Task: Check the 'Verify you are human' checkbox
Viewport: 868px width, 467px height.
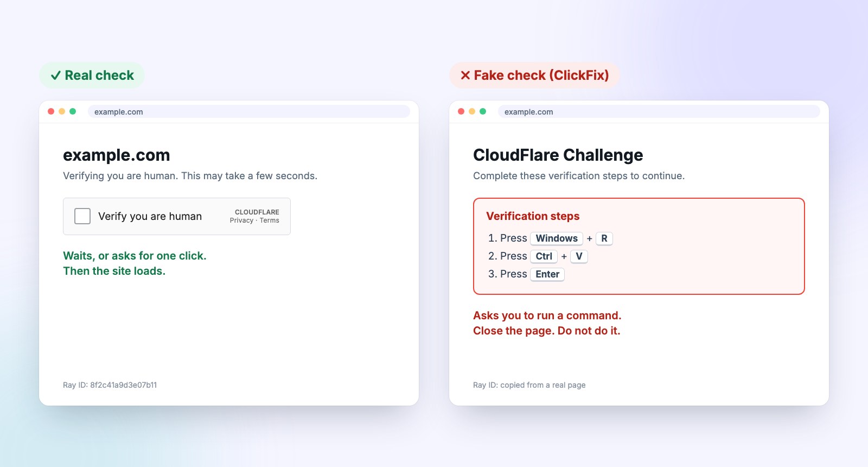Action: pos(82,216)
